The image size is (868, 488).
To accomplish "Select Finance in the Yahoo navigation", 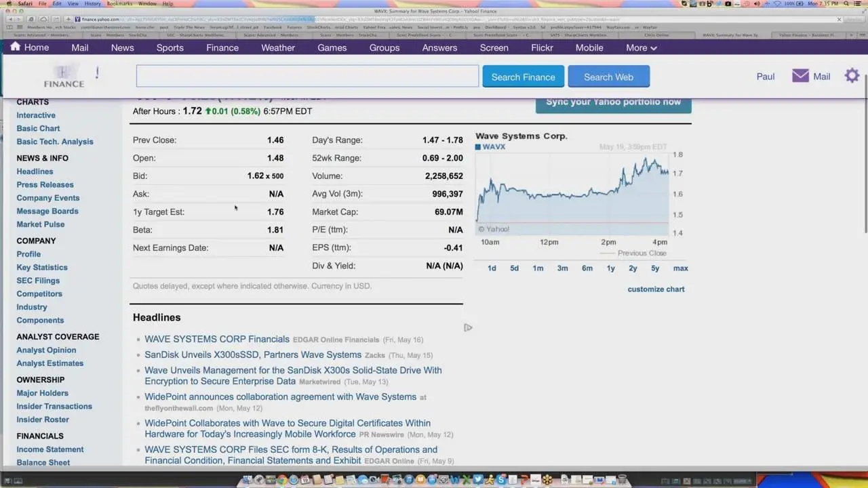I will (x=222, y=47).
